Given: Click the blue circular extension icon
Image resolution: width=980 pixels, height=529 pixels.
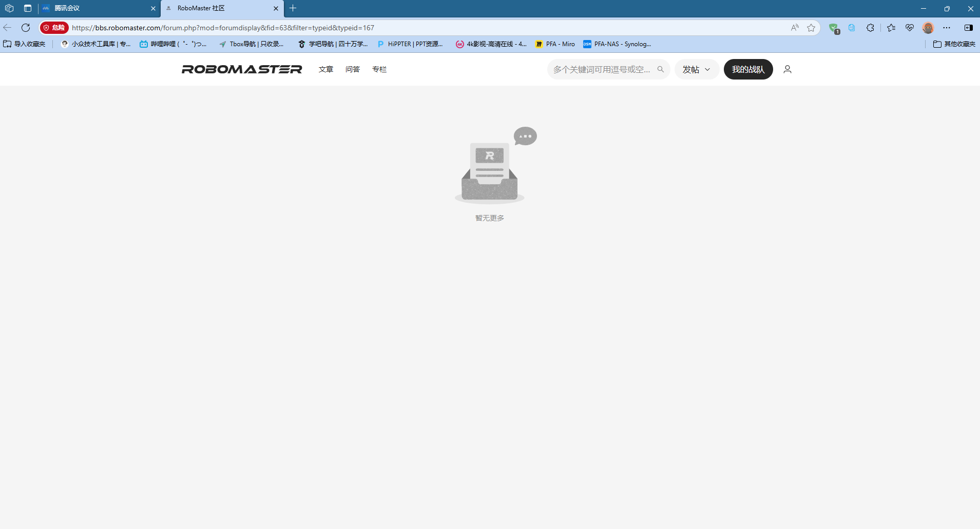Looking at the screenshot, I should [852, 28].
